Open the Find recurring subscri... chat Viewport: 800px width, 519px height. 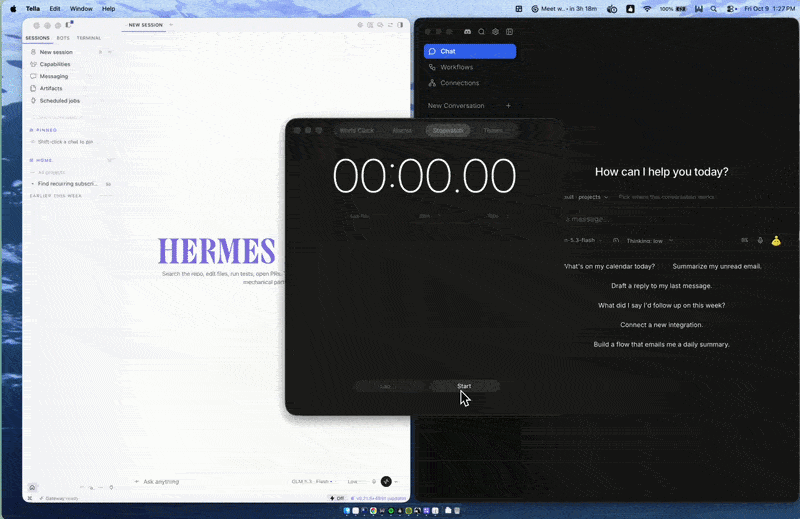click(67, 184)
